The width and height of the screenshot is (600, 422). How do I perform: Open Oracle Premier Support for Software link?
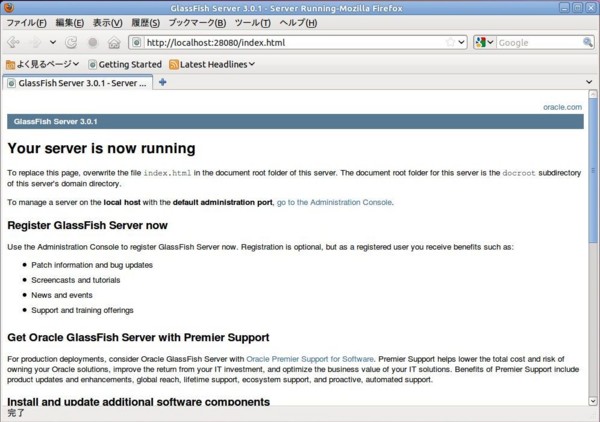(310, 359)
